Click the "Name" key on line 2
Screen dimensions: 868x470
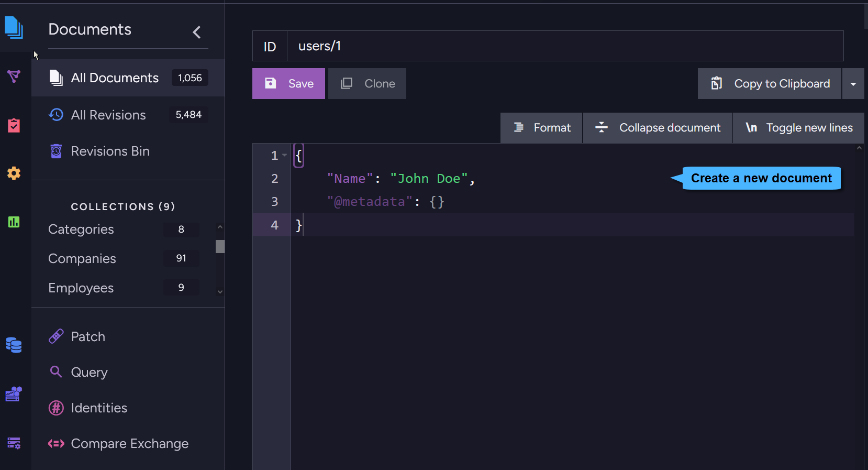tap(350, 179)
